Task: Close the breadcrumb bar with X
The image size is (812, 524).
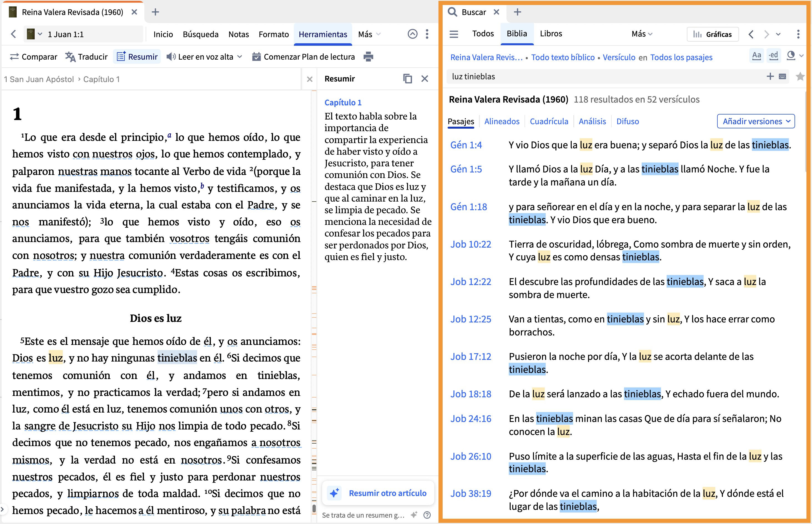Action: 310,79
